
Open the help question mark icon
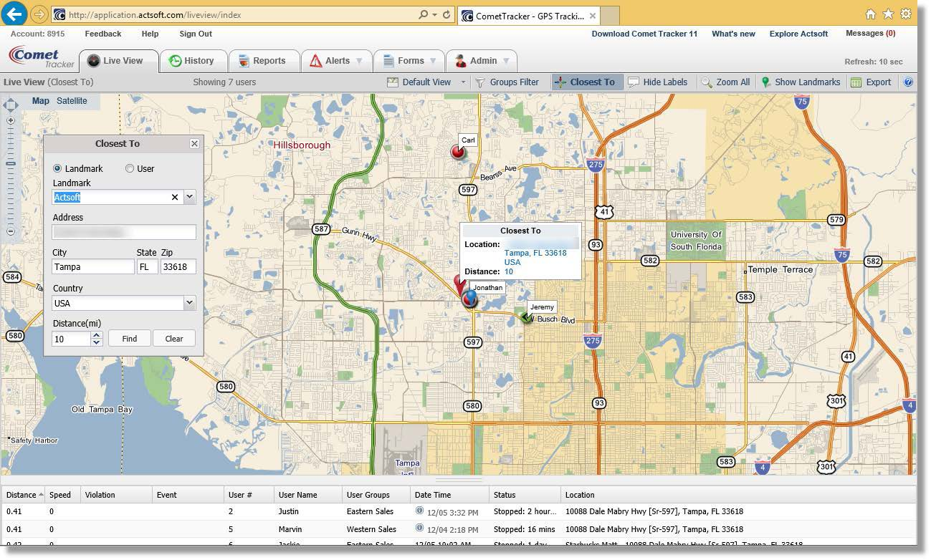908,82
